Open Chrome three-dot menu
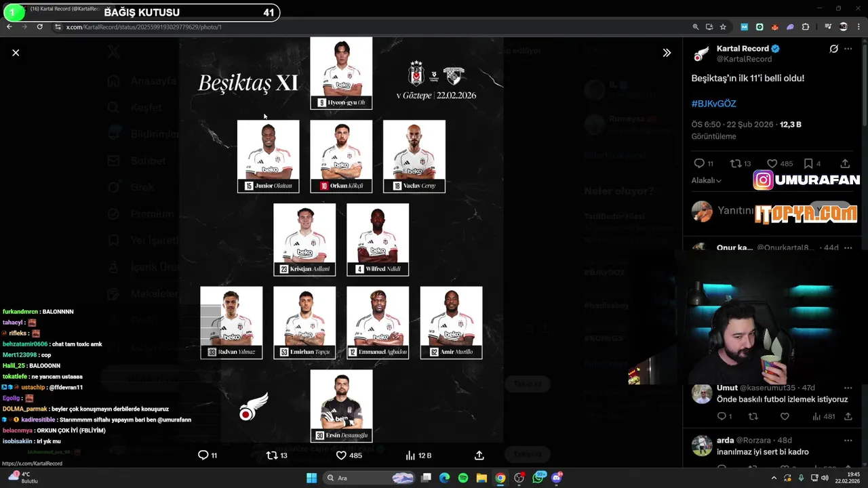 pyautogui.click(x=859, y=27)
